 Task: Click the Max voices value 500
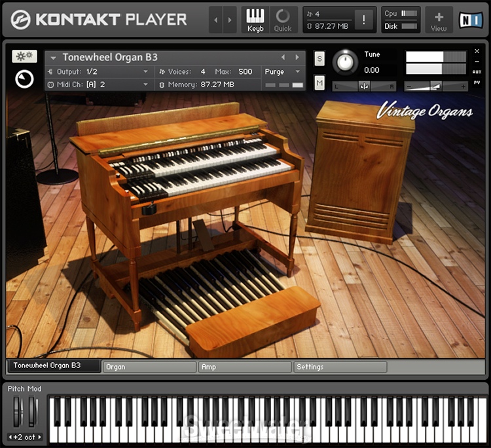coord(245,72)
